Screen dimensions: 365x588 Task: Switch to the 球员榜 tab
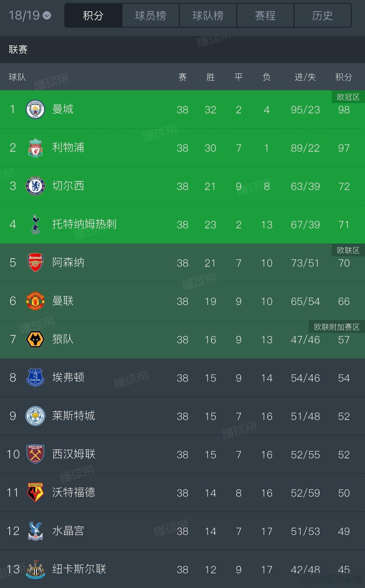pyautogui.click(x=151, y=16)
